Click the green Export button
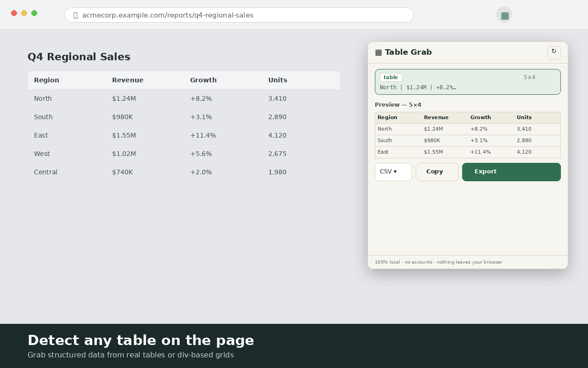588x368 pixels. coord(511,172)
